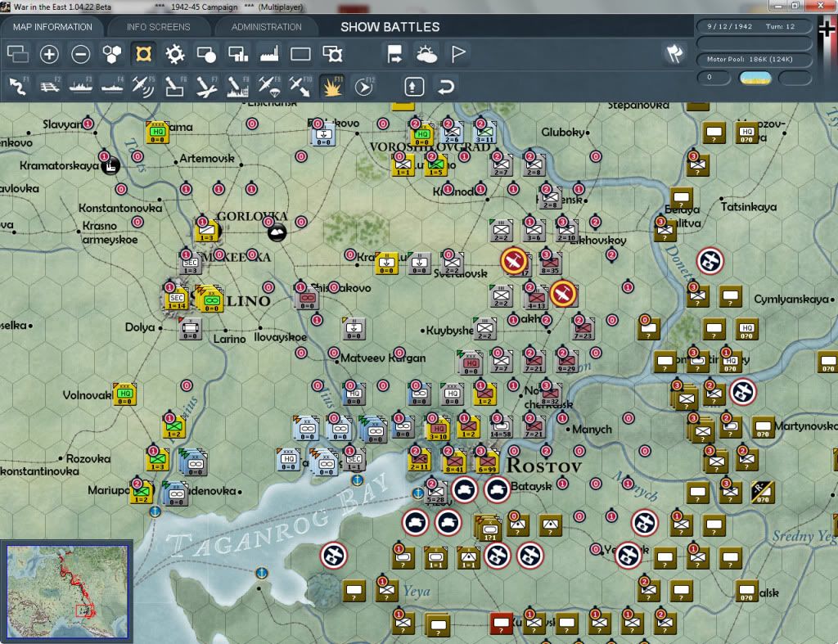Select the 6=99 unit counter at Rostov
Image resolution: width=838 pixels, height=644 pixels.
488,462
